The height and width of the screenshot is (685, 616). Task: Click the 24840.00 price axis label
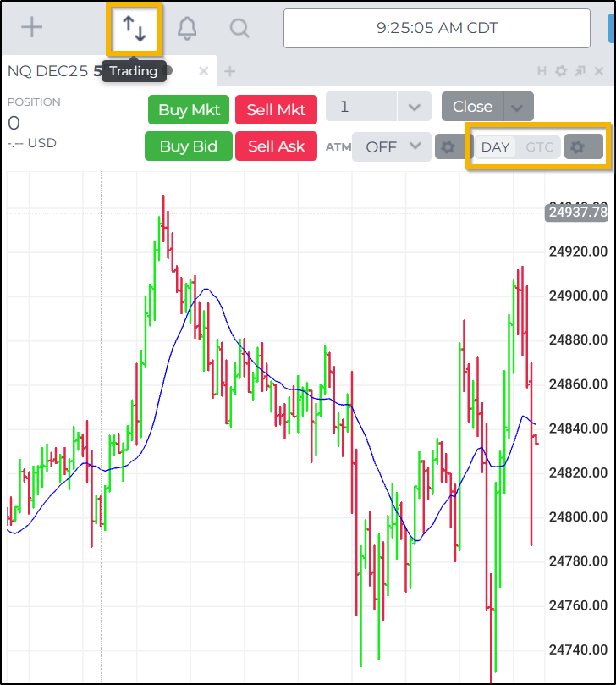[578, 428]
